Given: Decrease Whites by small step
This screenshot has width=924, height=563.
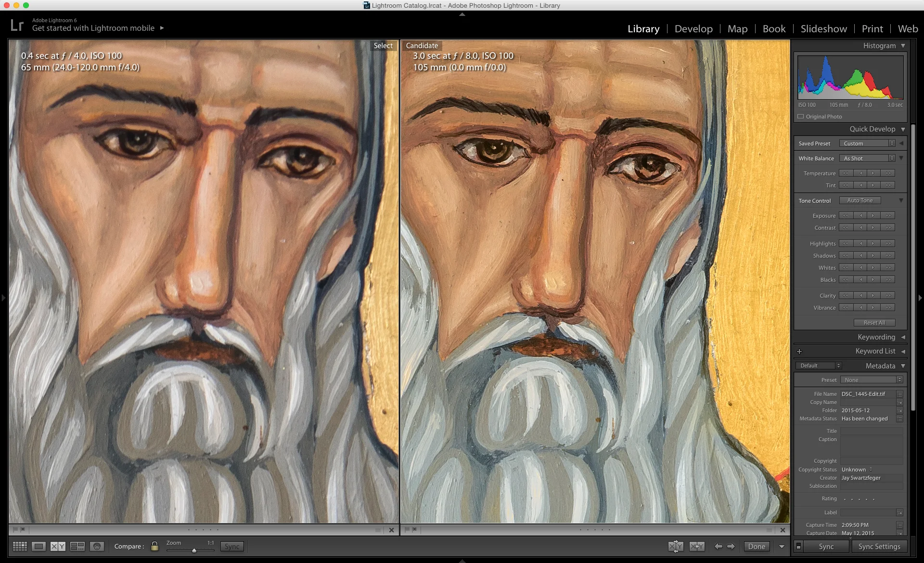Looking at the screenshot, I should (861, 267).
